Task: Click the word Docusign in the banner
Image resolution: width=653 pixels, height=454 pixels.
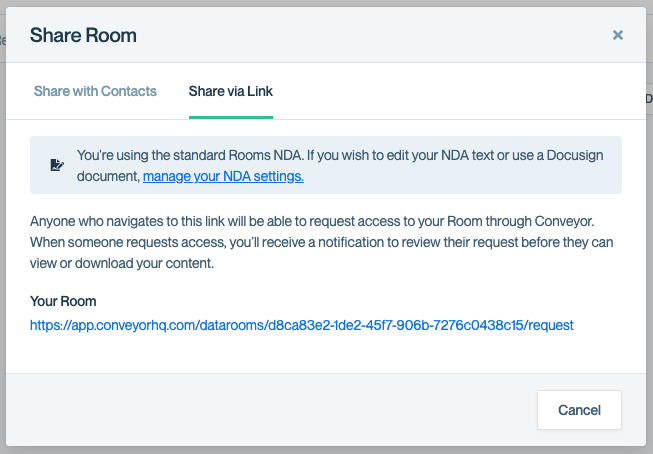Action: click(575, 155)
